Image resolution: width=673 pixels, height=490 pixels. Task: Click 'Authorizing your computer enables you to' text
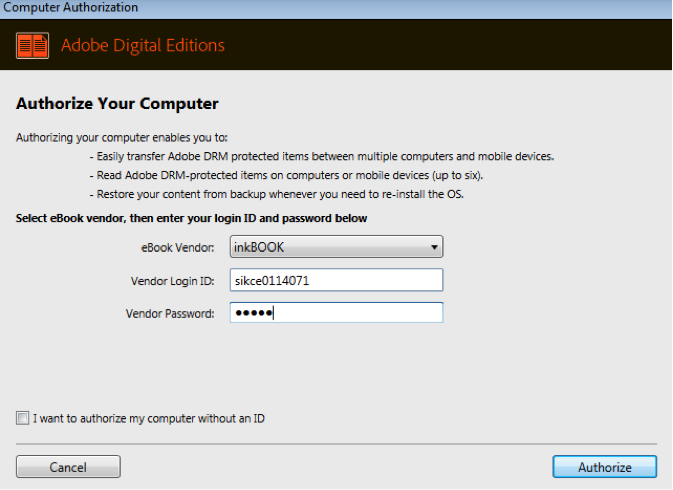[x=122, y=137]
